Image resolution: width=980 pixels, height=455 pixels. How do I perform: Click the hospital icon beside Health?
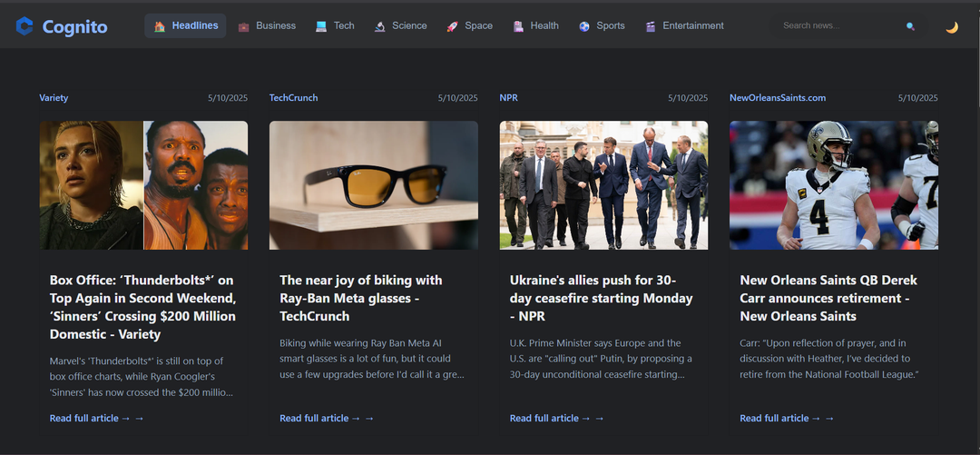(x=518, y=26)
